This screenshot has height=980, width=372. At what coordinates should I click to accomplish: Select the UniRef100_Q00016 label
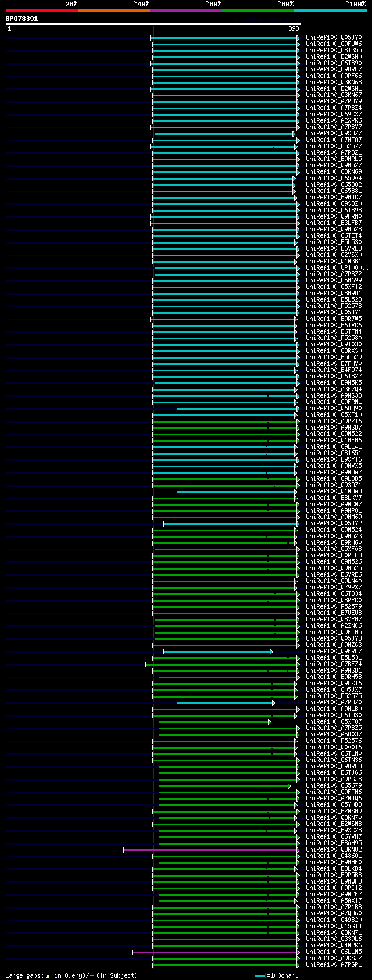click(x=334, y=747)
